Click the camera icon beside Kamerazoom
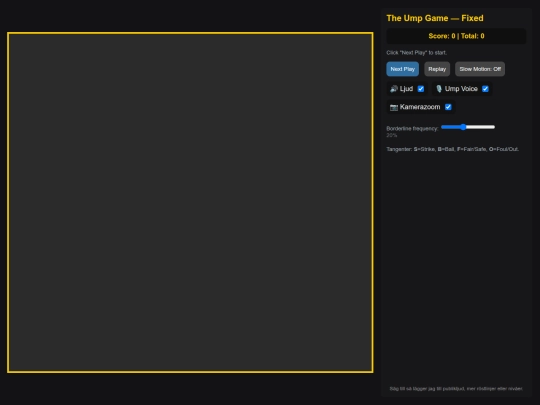540x405 pixels. (394, 107)
